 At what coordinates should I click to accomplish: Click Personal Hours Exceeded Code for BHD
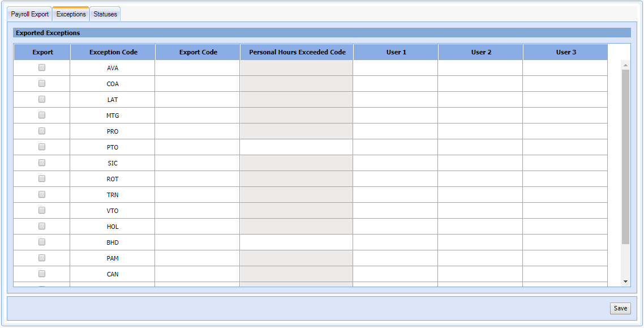pyautogui.click(x=297, y=242)
